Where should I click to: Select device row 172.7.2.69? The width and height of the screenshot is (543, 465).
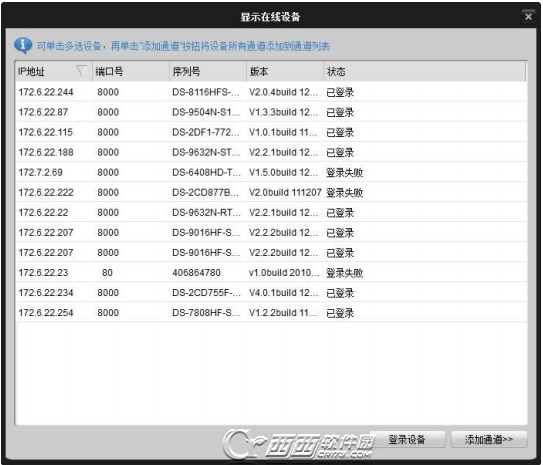(x=271, y=172)
